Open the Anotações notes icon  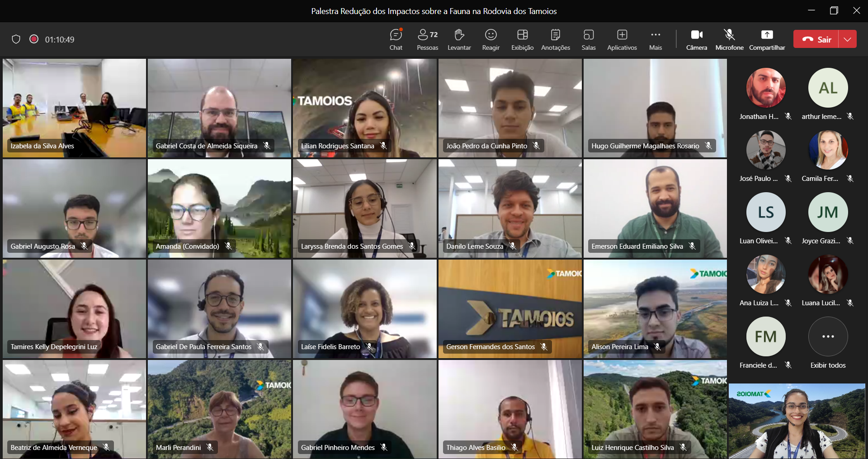click(x=555, y=39)
